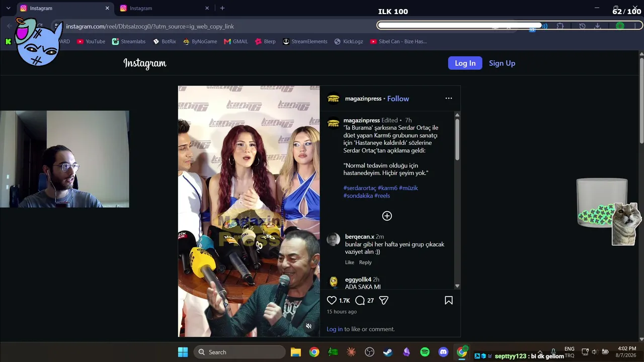Share the post with the paper plane icon

click(x=384, y=300)
